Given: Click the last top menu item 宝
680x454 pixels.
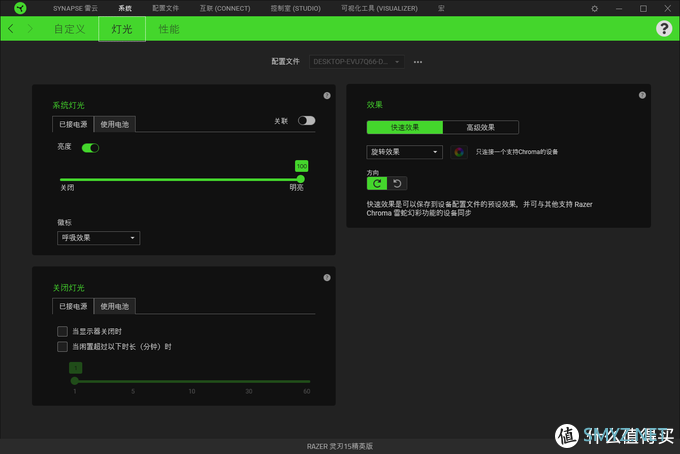Looking at the screenshot, I should point(441,8).
